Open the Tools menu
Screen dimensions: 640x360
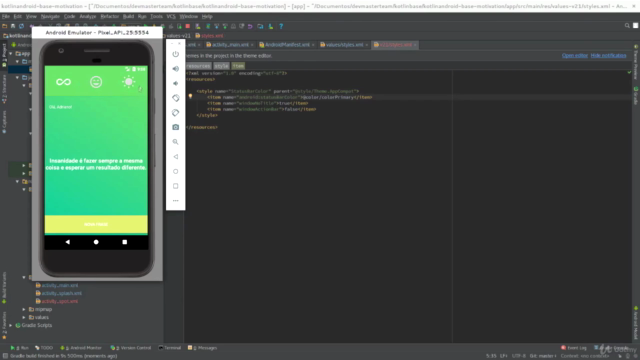[x=156, y=16]
